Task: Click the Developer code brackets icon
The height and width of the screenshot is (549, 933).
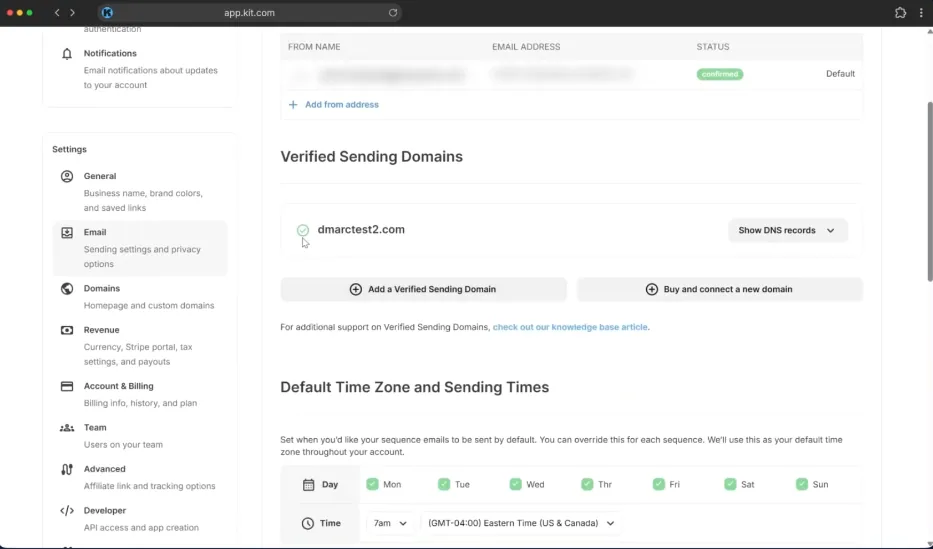Action: (67, 510)
